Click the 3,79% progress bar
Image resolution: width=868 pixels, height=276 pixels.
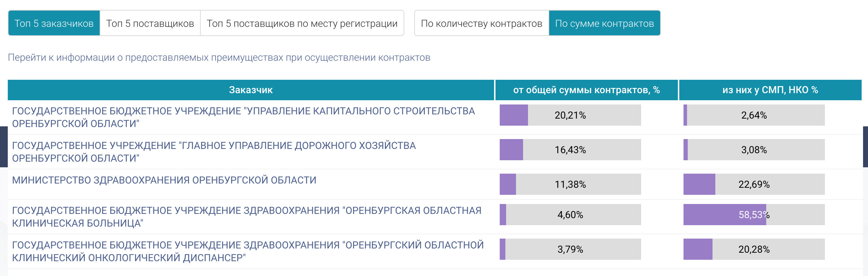point(570,249)
